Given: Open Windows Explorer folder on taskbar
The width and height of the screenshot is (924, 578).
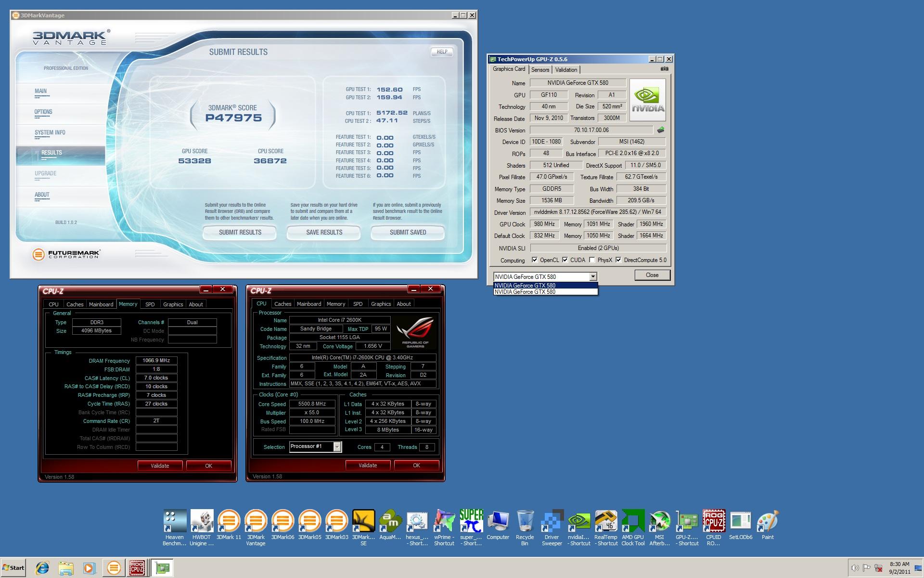Looking at the screenshot, I should (66, 568).
